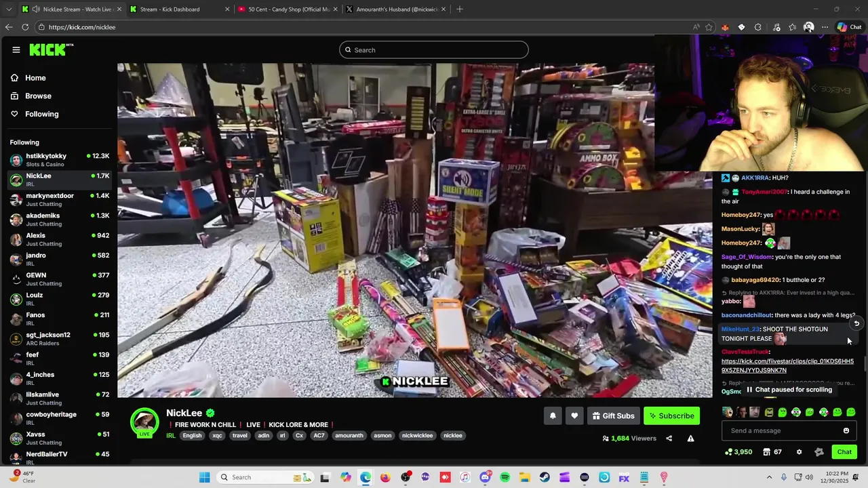
Task: Open the MetaMask fox extension
Action: point(725,27)
